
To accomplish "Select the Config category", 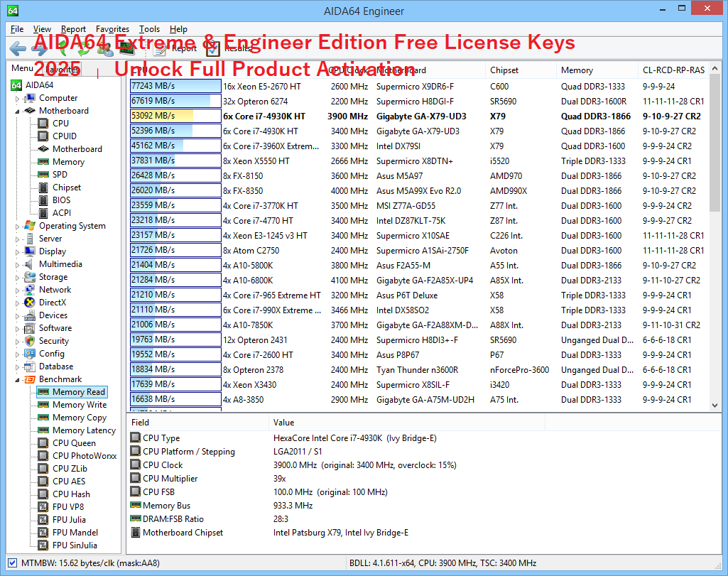I will (52, 353).
